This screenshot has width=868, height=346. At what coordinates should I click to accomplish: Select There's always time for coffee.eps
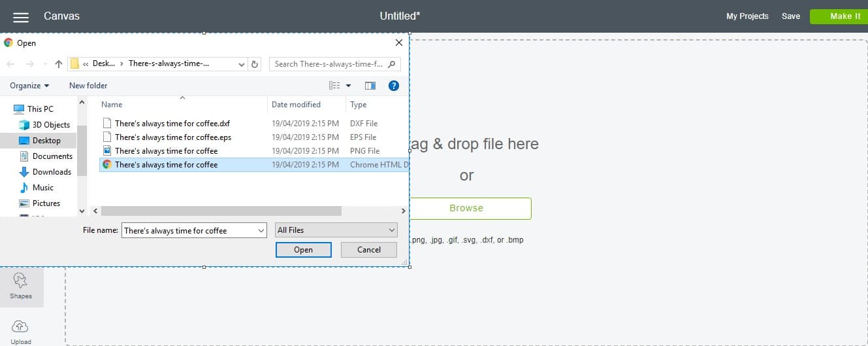point(173,137)
